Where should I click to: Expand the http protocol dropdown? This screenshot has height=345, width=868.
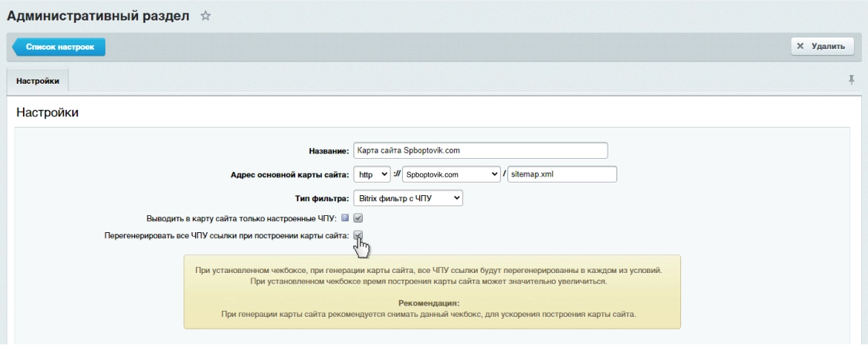371,174
